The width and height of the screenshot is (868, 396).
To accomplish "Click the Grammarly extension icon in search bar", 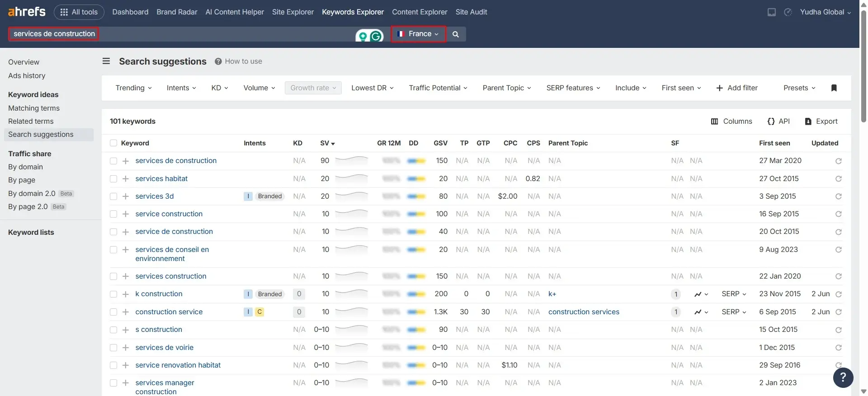I will [376, 36].
